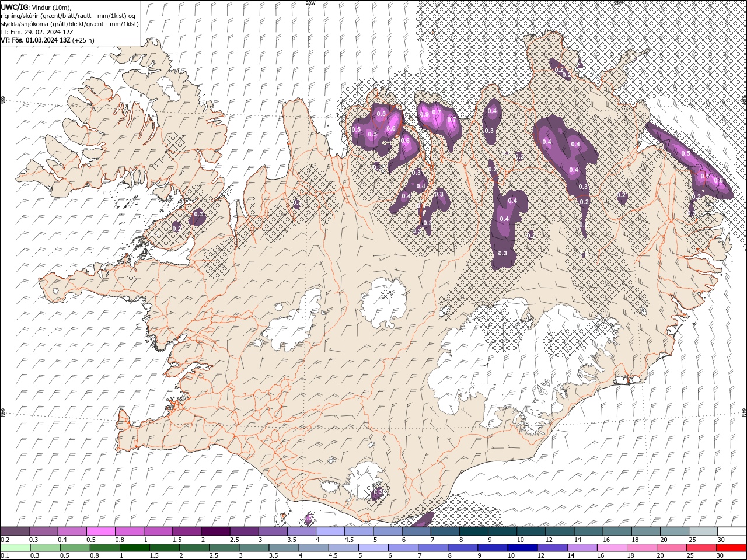Click the 0.1 label under lower legend row
Image resolution: width=747 pixels, height=560 pixels.
(5, 556)
